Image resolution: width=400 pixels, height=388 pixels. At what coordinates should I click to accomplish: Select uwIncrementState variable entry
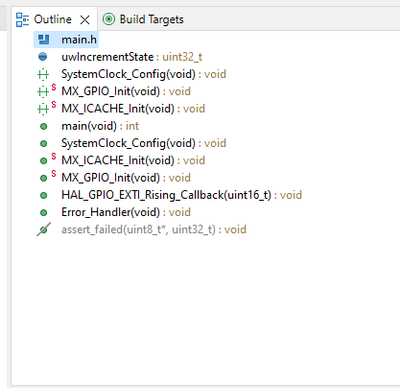click(132, 57)
